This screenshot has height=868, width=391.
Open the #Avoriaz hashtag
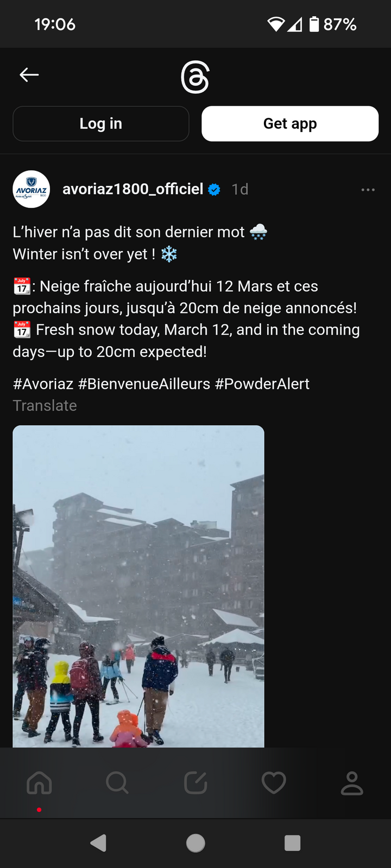coord(43,384)
